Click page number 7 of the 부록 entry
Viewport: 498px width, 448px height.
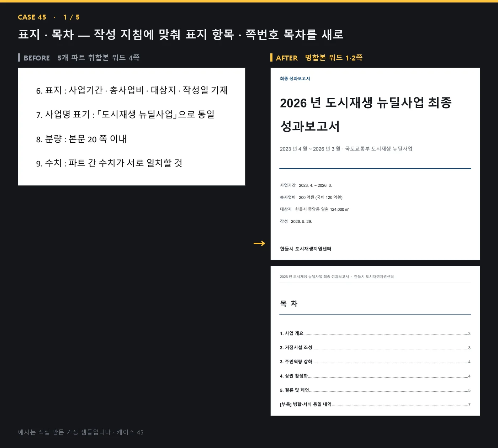(x=470, y=405)
